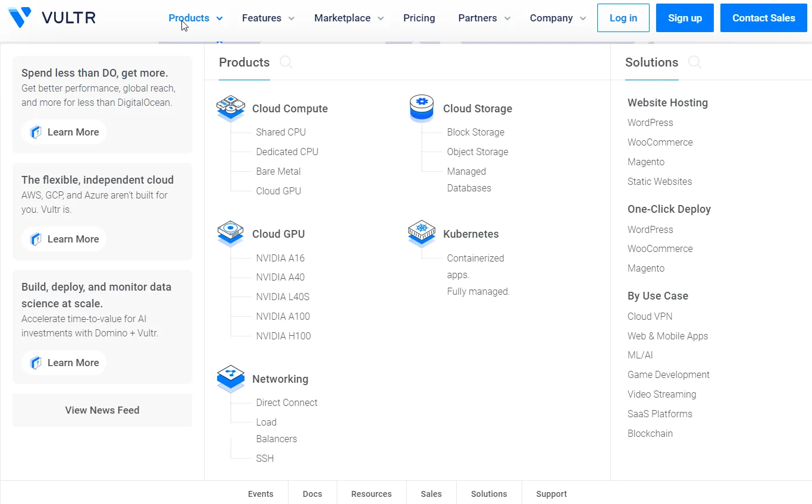Open the Products top menu
Screen dimensions: 812x504
[x=189, y=18]
